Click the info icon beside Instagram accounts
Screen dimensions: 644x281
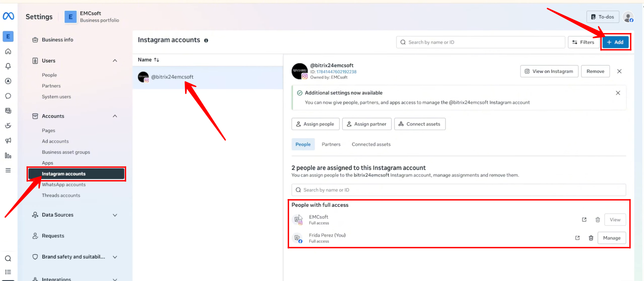[206, 40]
